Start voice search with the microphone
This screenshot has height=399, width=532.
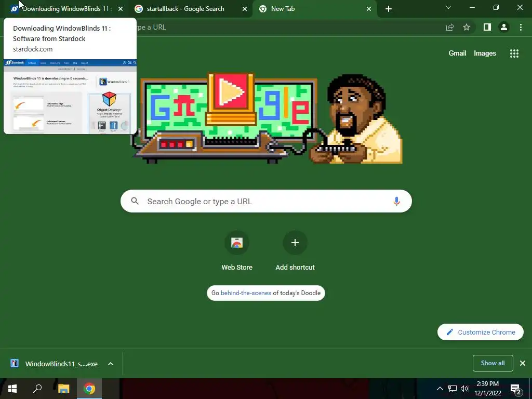396,201
